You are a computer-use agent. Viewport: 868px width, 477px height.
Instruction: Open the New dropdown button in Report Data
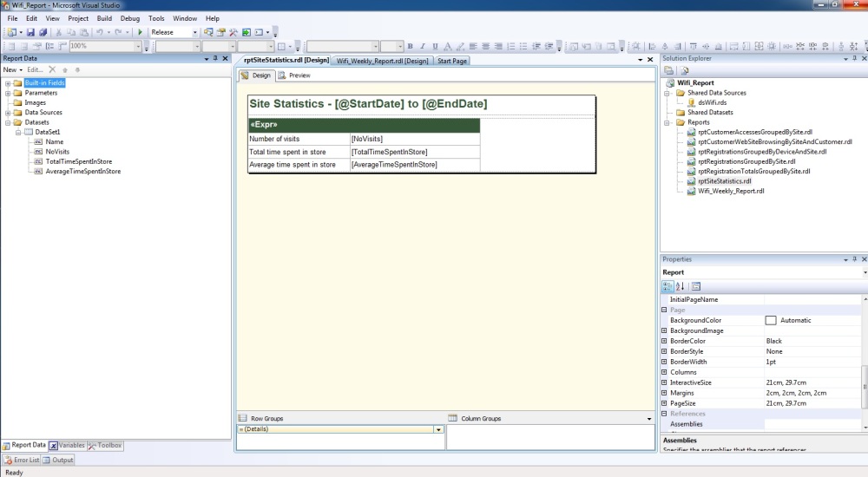(x=12, y=69)
